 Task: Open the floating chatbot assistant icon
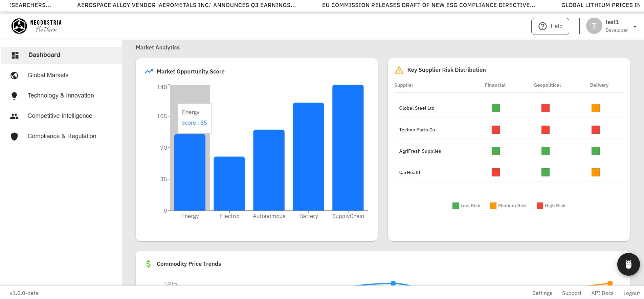point(628,264)
